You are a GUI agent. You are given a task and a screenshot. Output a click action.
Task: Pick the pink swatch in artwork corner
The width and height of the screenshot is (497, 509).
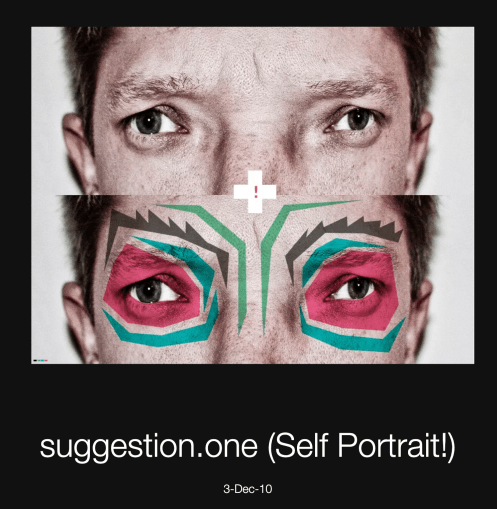[x=46, y=360]
